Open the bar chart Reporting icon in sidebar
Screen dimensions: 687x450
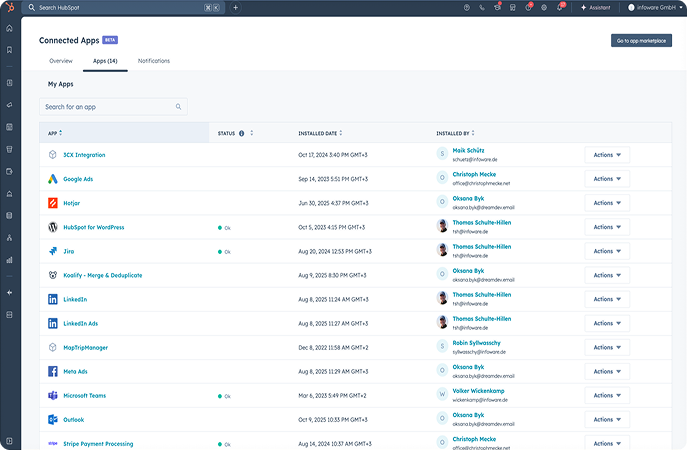(x=10, y=260)
